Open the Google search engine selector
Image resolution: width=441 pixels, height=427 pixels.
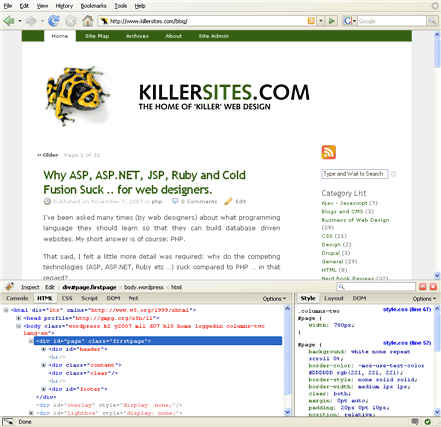coord(349,21)
